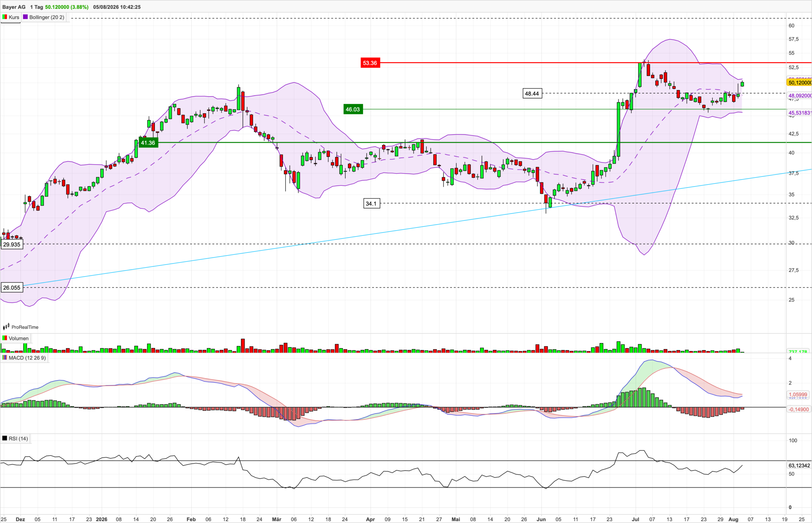Click the 'Feb' month label on time axis
The height and width of the screenshot is (523, 812).
(x=191, y=519)
